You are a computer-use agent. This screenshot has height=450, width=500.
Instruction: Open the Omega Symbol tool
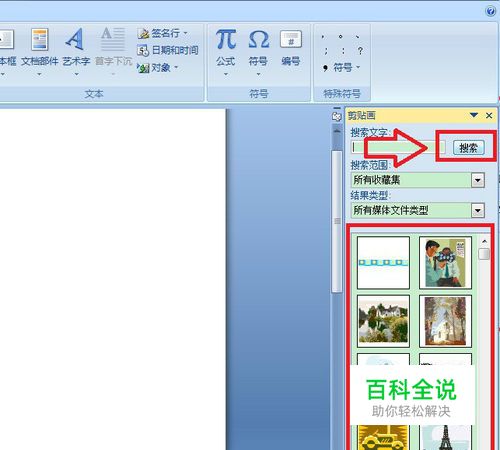tap(258, 48)
